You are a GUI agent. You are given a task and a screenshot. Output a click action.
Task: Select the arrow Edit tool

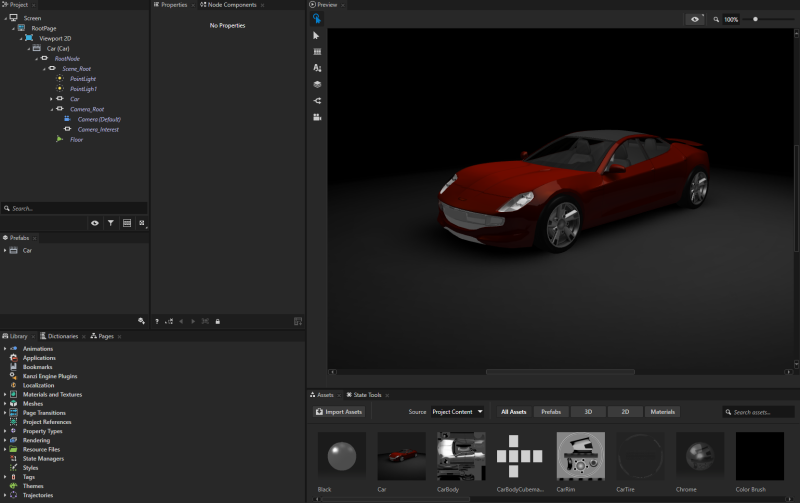(x=317, y=35)
